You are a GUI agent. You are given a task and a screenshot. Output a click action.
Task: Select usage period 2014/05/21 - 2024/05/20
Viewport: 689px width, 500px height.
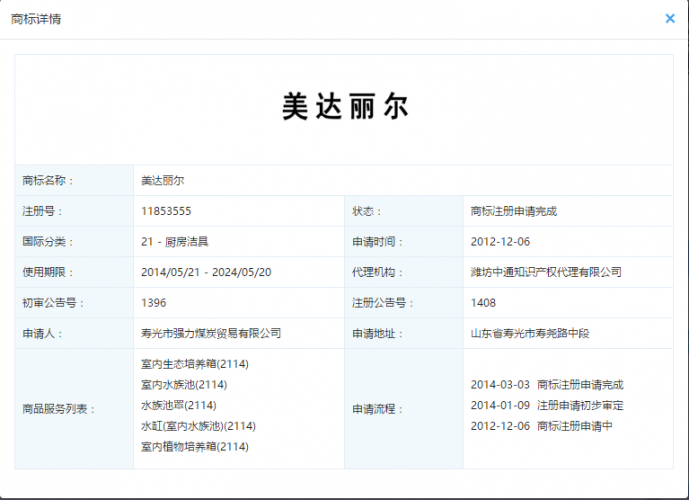[x=206, y=272]
